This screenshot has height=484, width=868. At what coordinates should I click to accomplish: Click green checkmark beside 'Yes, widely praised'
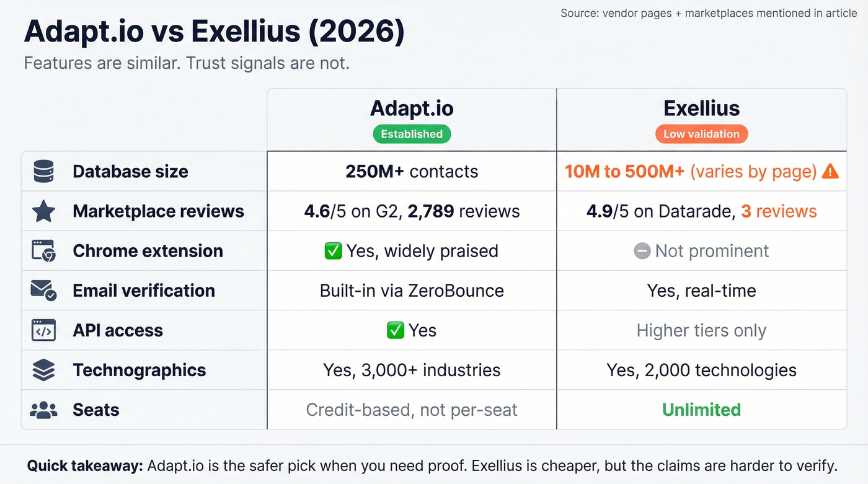pos(333,251)
